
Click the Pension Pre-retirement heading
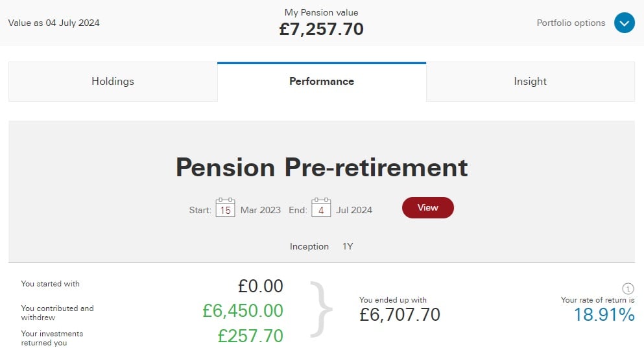(x=322, y=167)
